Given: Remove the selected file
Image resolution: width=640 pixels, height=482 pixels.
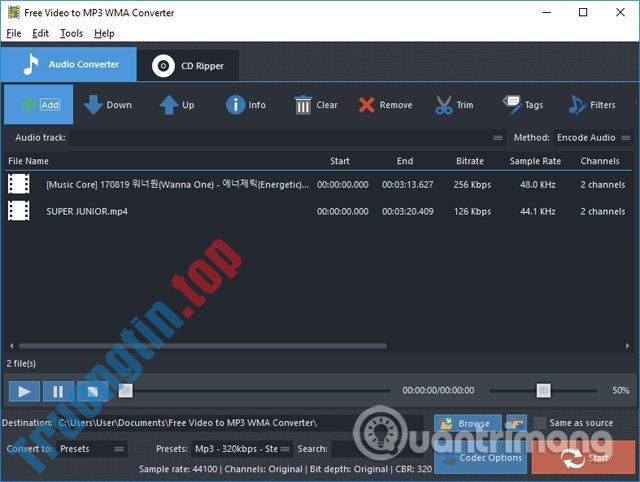Looking at the screenshot, I should 385,105.
